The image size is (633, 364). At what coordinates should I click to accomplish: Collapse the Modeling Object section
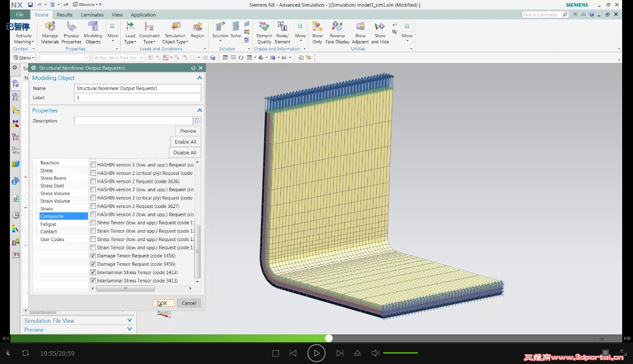[200, 78]
